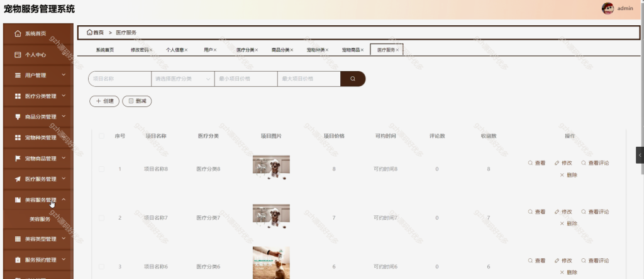This screenshot has height=279, width=644.
Task: Click 查看 for 项目名称8 row
Action: tap(537, 163)
